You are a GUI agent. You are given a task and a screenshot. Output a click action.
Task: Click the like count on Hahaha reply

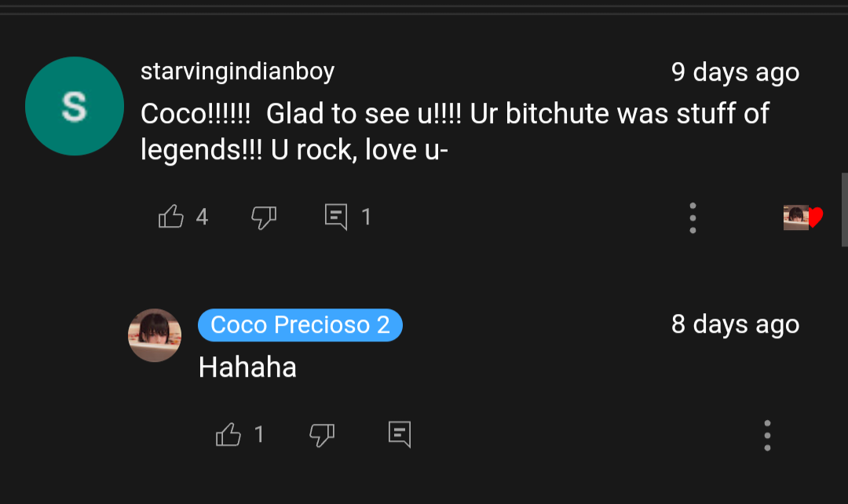coord(259,434)
